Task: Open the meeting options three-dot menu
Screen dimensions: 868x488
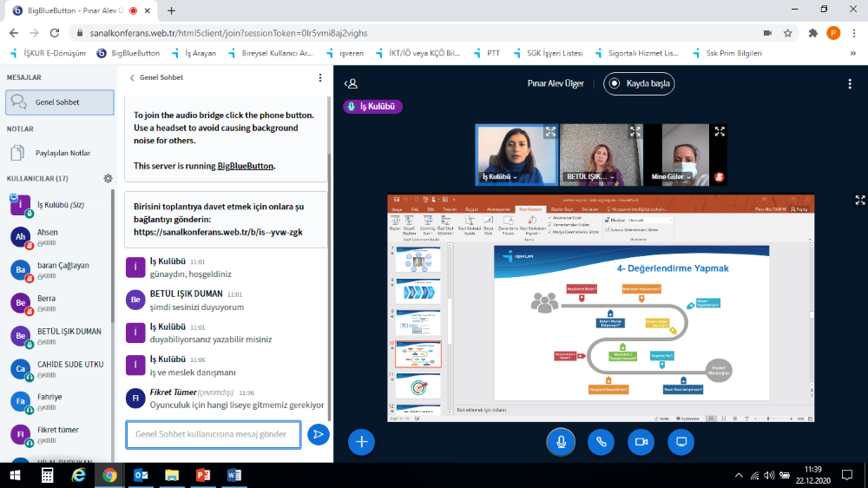Action: tap(850, 84)
